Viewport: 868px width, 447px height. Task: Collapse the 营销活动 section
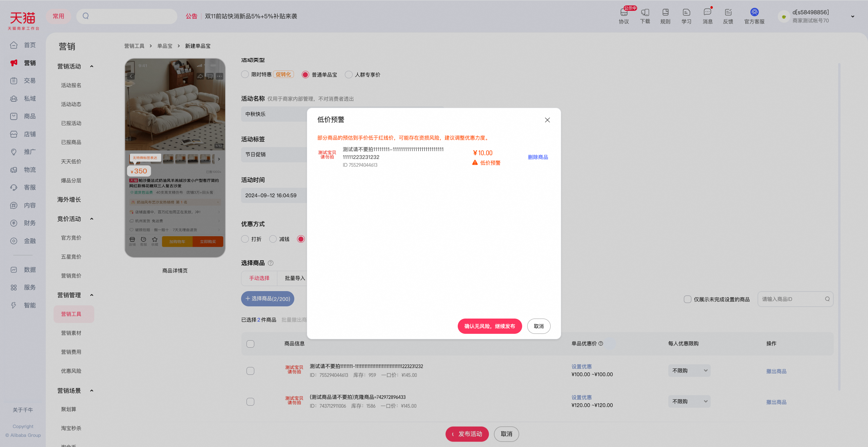92,66
